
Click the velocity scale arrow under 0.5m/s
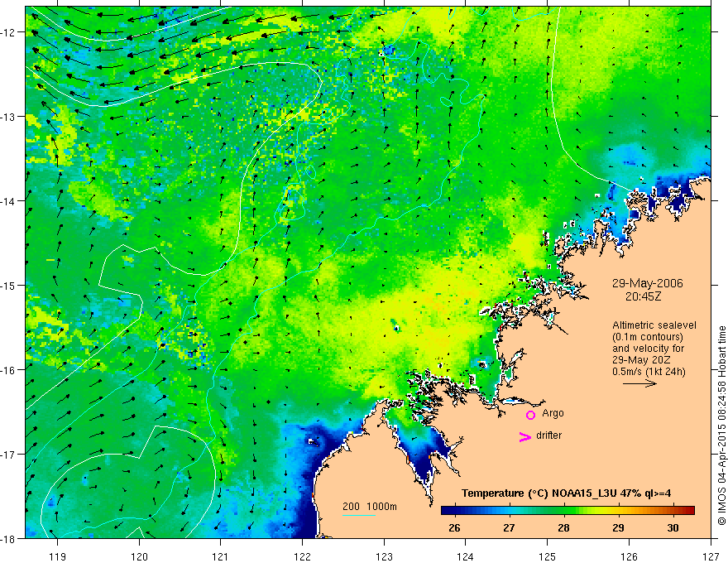(639, 383)
